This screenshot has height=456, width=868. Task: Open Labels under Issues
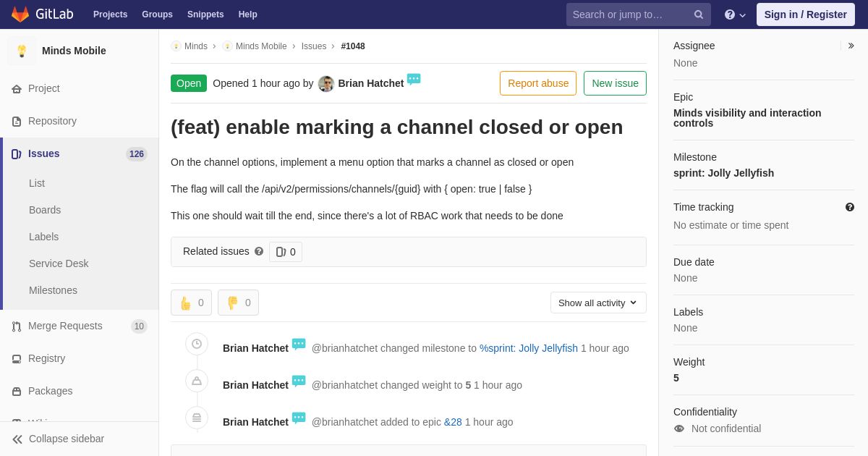click(x=43, y=237)
